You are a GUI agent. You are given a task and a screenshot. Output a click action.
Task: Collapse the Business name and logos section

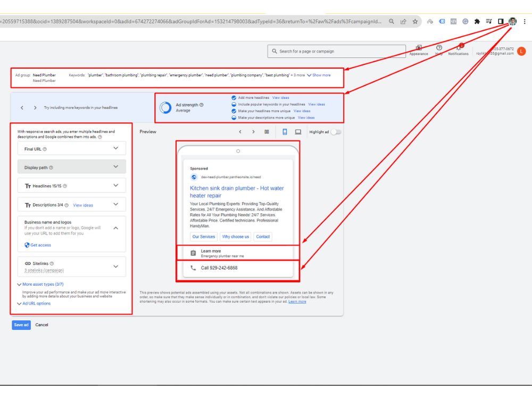pyautogui.click(x=115, y=228)
